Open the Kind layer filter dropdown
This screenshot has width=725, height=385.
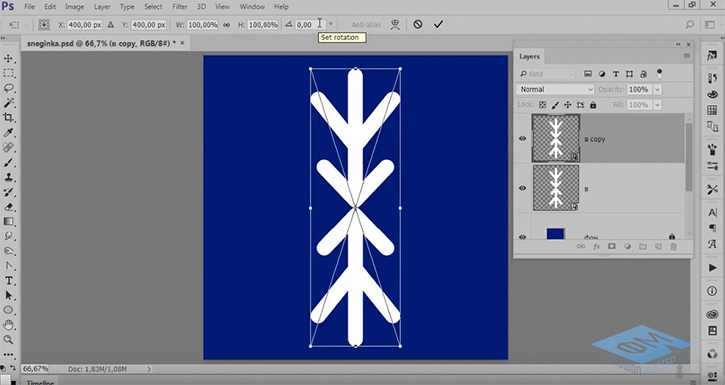click(546, 73)
